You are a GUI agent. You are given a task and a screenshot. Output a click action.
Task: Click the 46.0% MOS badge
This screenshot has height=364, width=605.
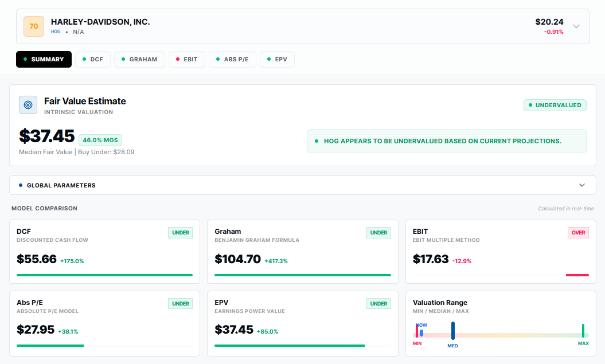(100, 140)
